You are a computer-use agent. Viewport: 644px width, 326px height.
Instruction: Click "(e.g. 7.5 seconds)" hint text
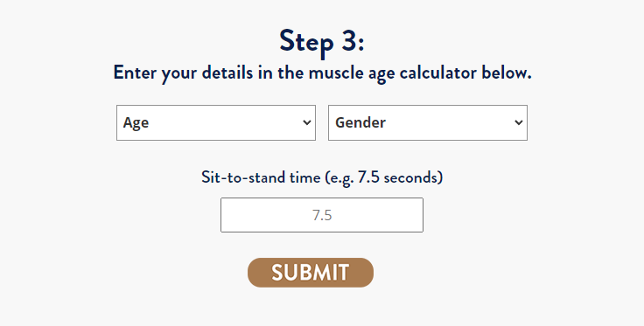click(384, 177)
